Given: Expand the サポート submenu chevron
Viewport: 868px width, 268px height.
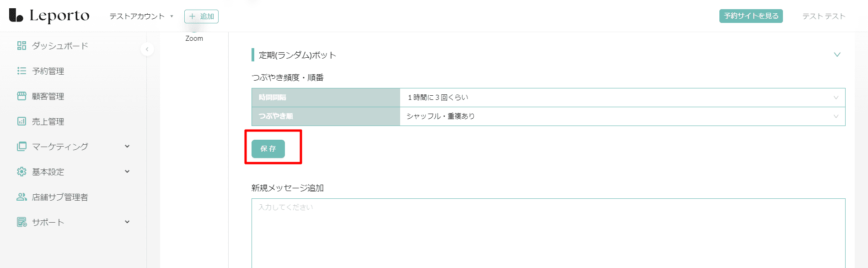Looking at the screenshot, I should tap(127, 222).
